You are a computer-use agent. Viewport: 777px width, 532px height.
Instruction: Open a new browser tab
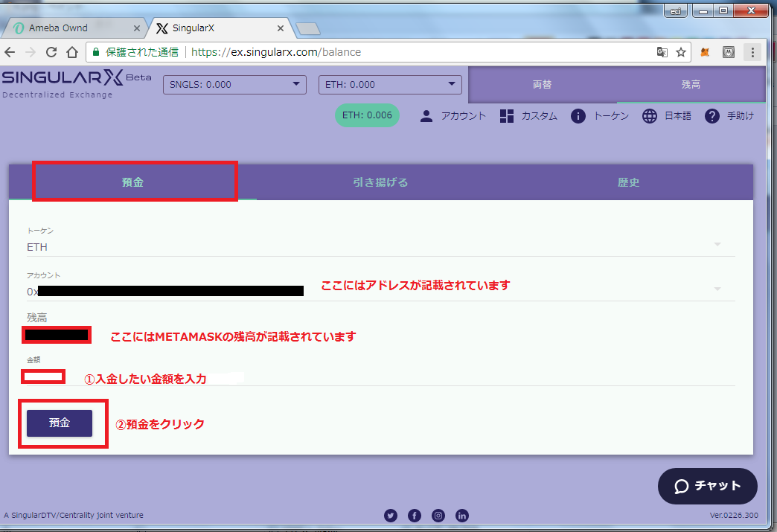308,29
